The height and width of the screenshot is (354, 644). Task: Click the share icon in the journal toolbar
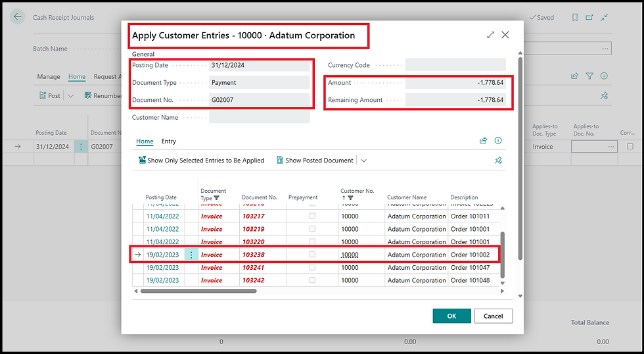point(574,76)
